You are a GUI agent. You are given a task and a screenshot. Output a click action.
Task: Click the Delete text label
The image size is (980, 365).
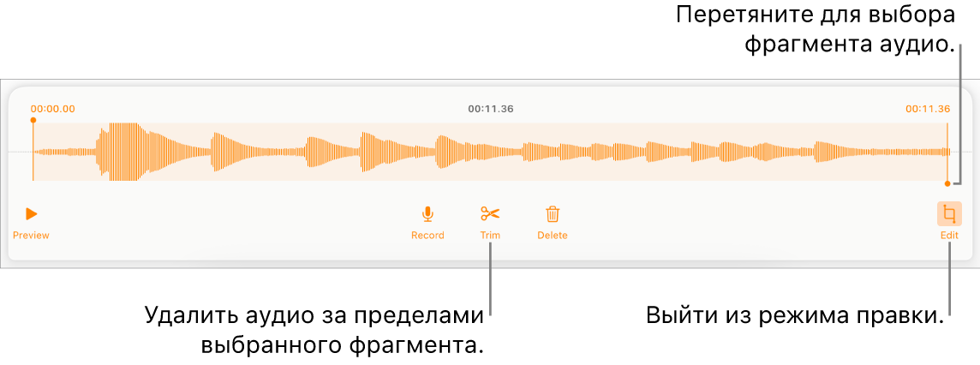click(553, 236)
